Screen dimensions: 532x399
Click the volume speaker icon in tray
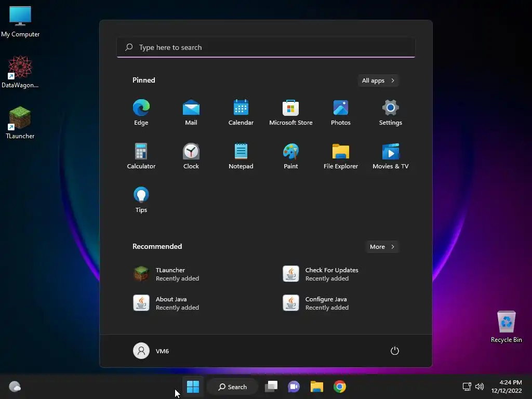(480, 387)
